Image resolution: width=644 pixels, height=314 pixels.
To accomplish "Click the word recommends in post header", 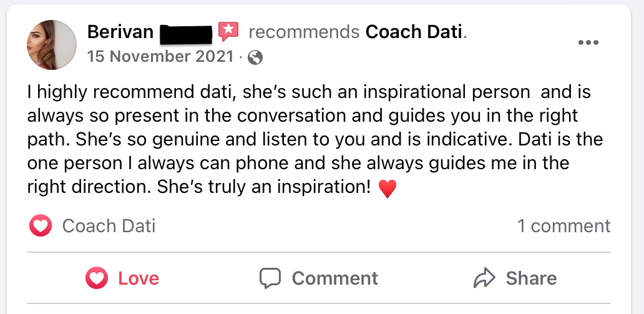I will (304, 31).
